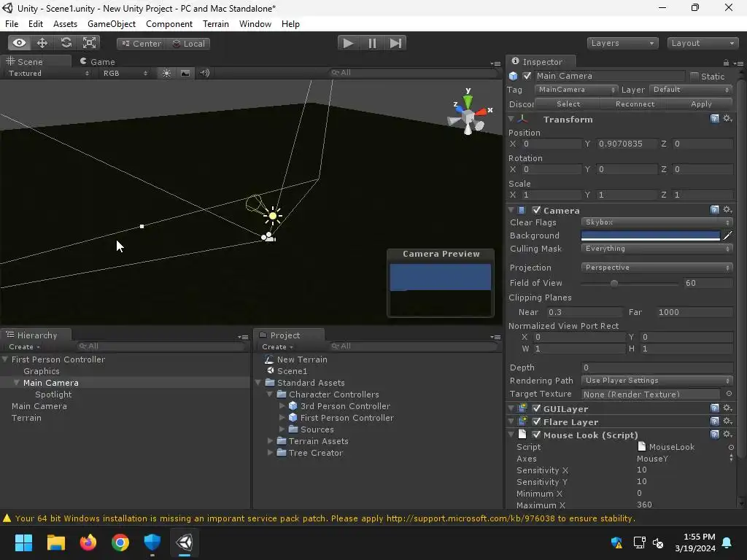747x560 pixels.
Task: Expand the GUILayer component
Action: (x=511, y=408)
